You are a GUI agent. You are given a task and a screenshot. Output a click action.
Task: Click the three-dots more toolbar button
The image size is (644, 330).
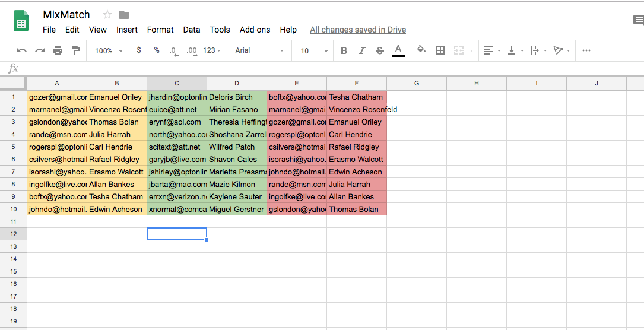tap(586, 51)
